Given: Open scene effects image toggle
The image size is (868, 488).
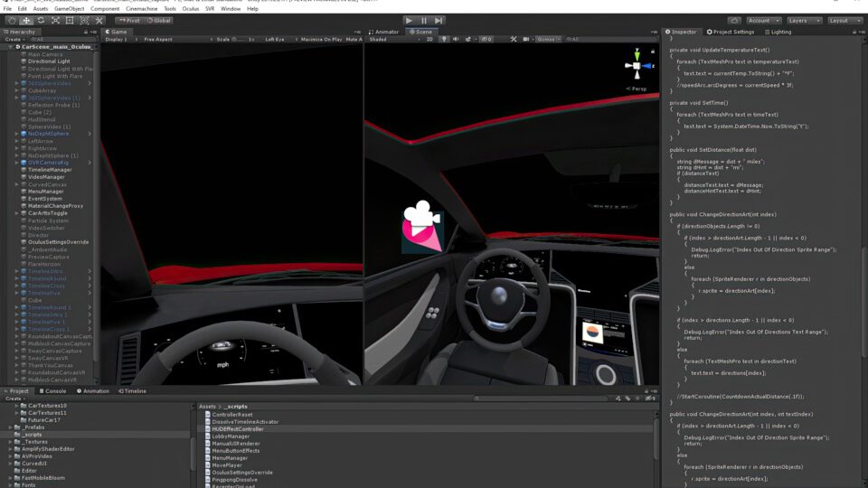Looking at the screenshot, I should pyautogui.click(x=468, y=39).
